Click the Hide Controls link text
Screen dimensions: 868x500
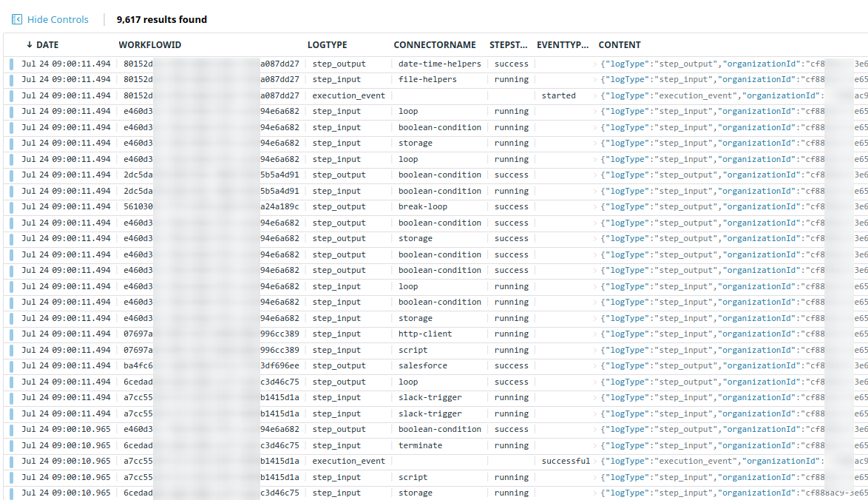pyautogui.click(x=58, y=20)
